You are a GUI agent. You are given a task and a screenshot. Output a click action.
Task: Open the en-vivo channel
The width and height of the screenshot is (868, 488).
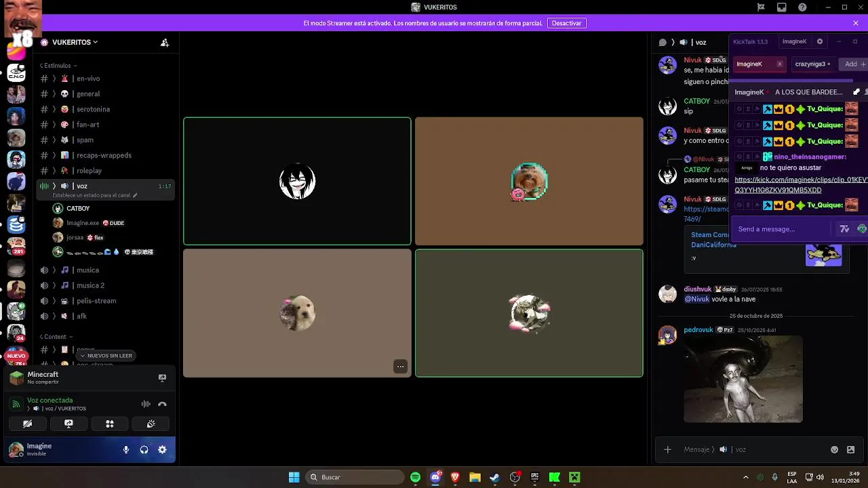click(x=106, y=79)
